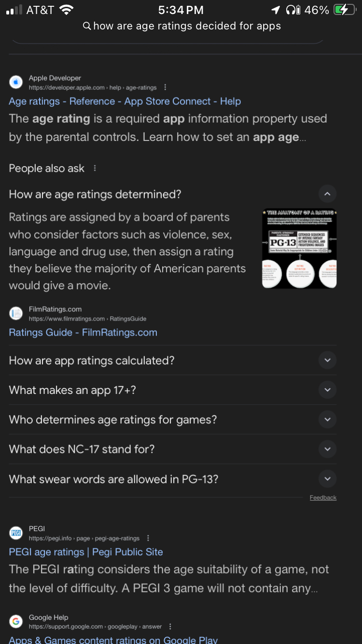Tap the Google Help site favicon
The height and width of the screenshot is (644, 362).
click(16, 622)
